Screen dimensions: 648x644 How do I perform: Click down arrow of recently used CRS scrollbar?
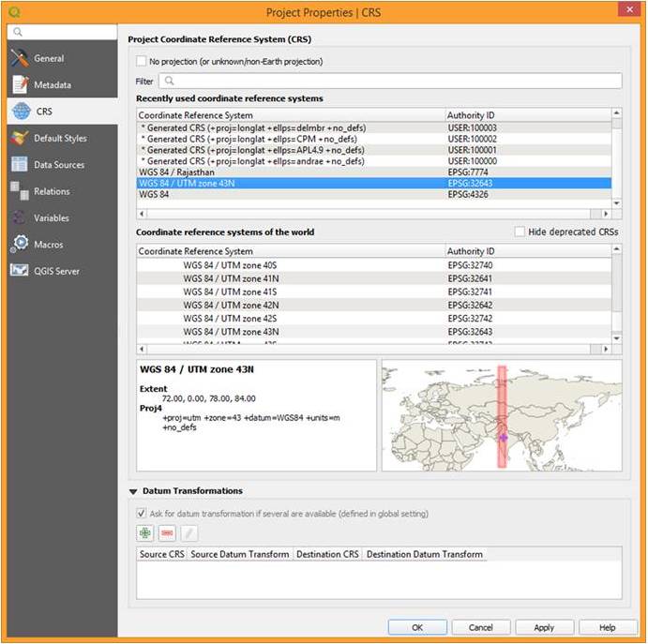[617, 203]
